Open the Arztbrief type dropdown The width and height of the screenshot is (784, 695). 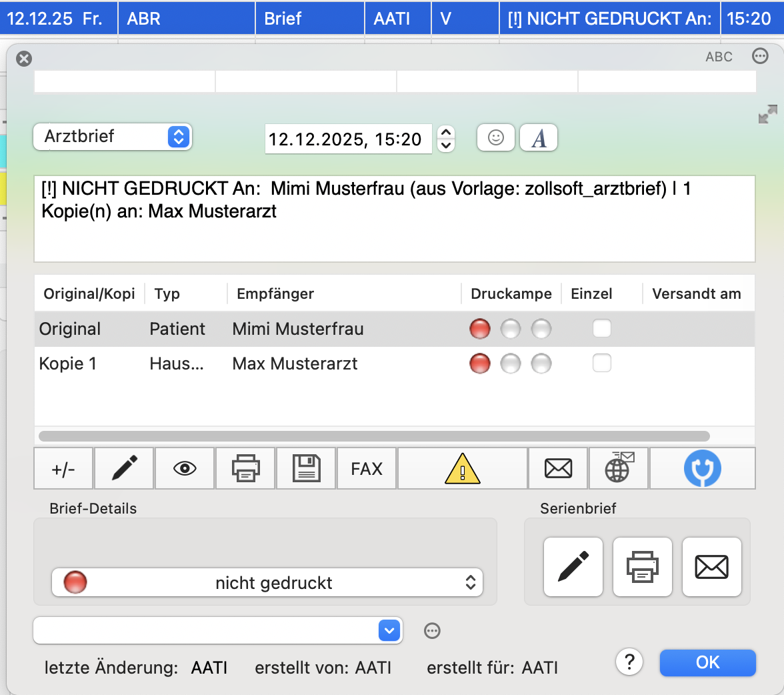[x=111, y=136]
